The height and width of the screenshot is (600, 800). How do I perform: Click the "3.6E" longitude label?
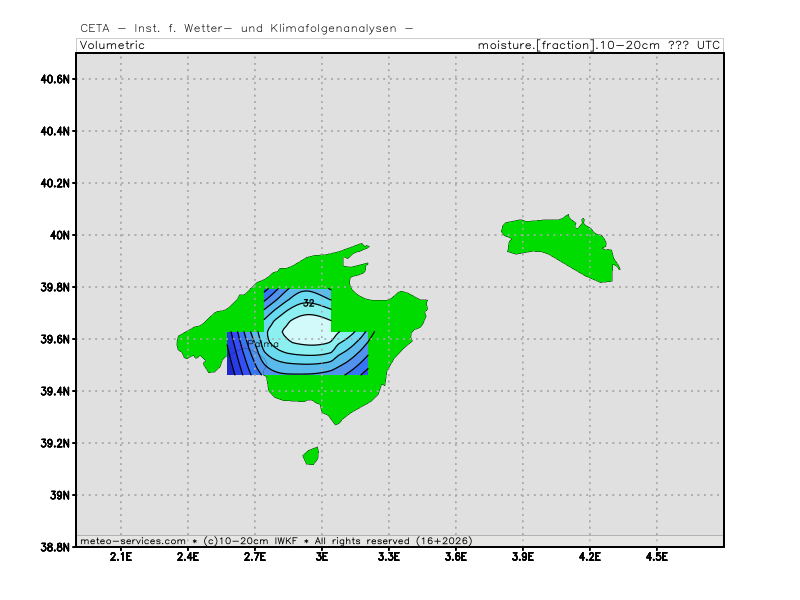tap(456, 557)
